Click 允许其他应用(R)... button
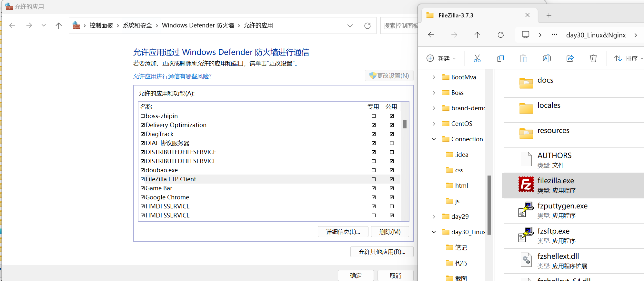Screen dimensions: 644x281 382,252
